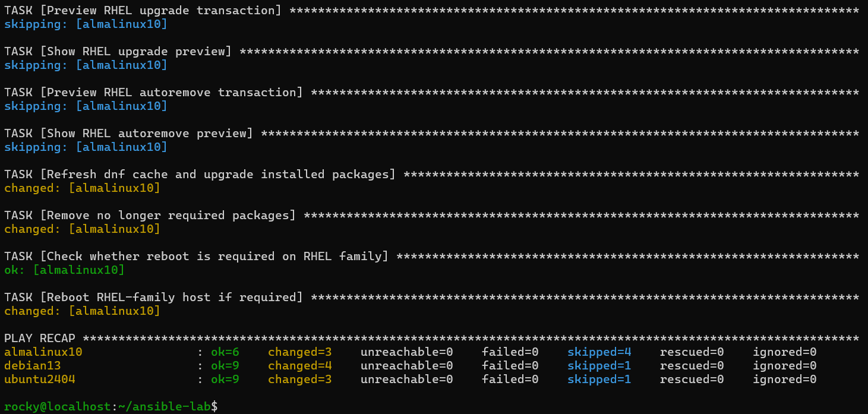Click rescued=0 in the debian13 recap row
Viewport: 868px width, 414px height.
coord(692,366)
